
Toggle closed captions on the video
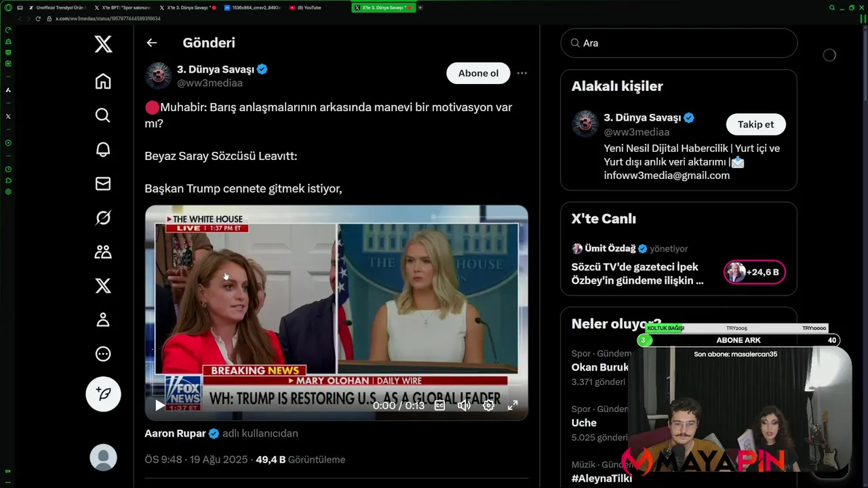pyautogui.click(x=439, y=405)
